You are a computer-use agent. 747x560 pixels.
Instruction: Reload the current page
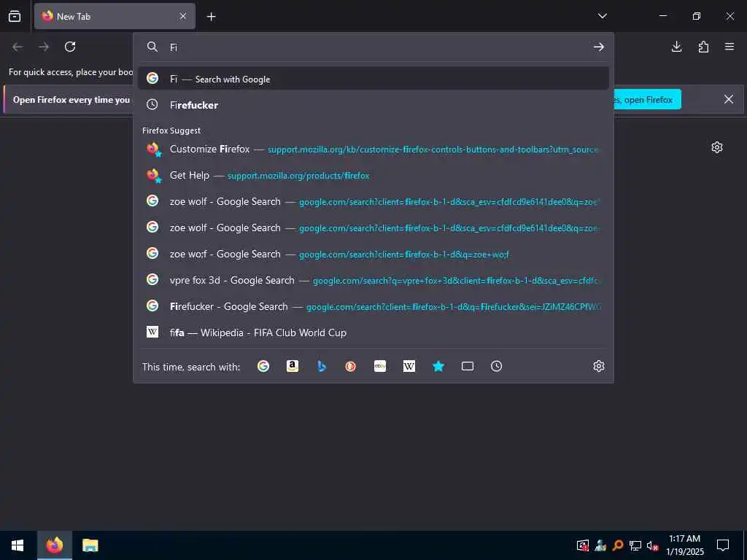(x=70, y=47)
